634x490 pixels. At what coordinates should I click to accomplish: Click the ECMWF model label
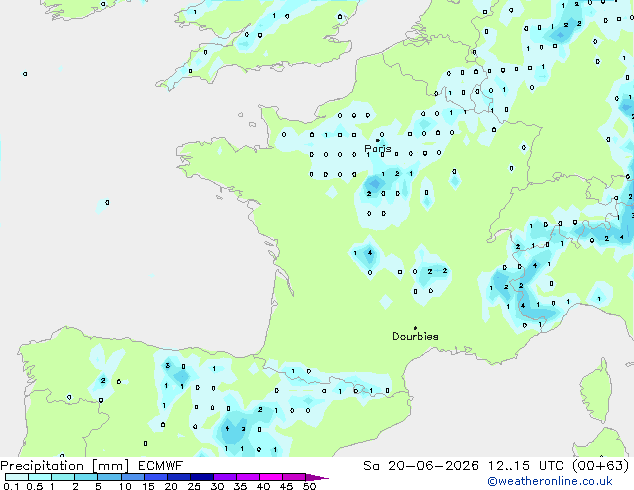pyautogui.click(x=161, y=466)
